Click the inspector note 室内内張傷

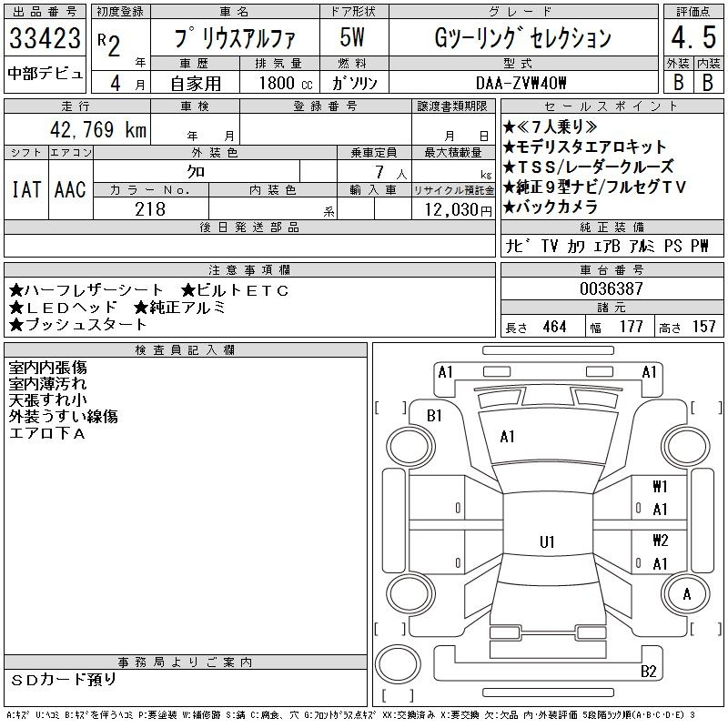48,368
